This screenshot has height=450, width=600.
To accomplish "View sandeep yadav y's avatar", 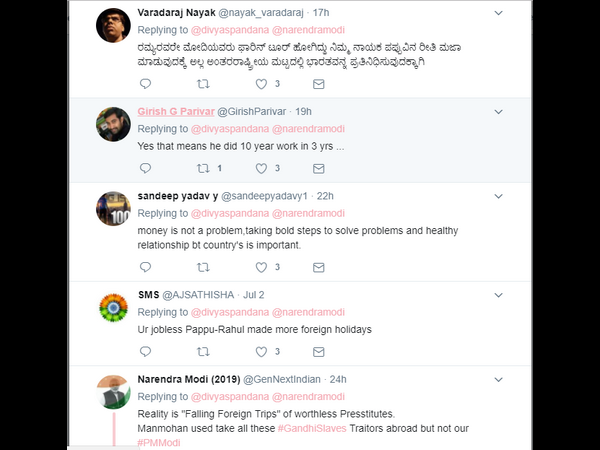I will click(x=112, y=209).
